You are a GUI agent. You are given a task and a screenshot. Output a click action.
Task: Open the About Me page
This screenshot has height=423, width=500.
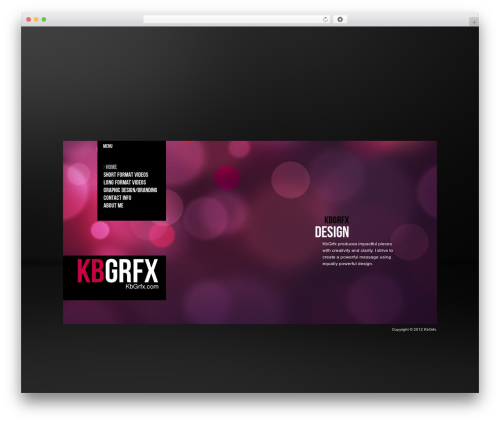pyautogui.click(x=113, y=205)
